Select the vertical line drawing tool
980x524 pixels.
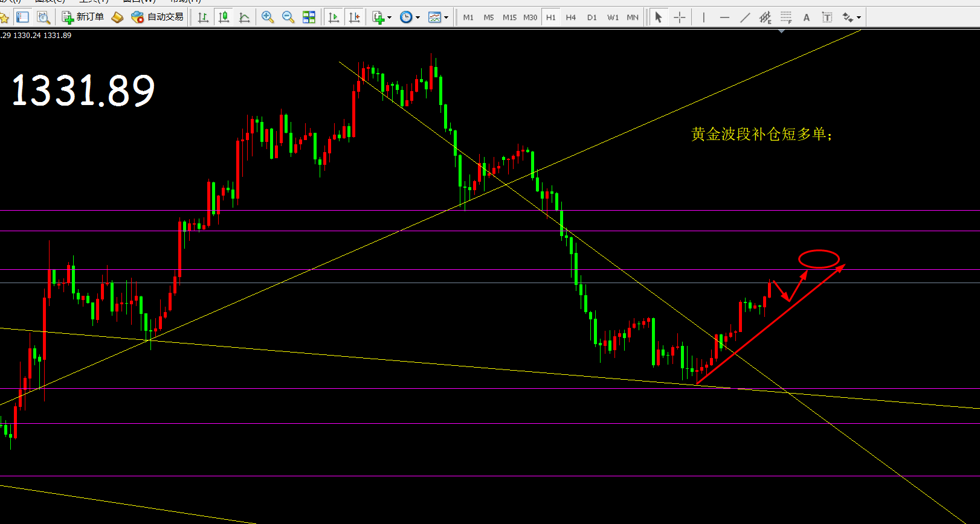click(x=704, y=17)
